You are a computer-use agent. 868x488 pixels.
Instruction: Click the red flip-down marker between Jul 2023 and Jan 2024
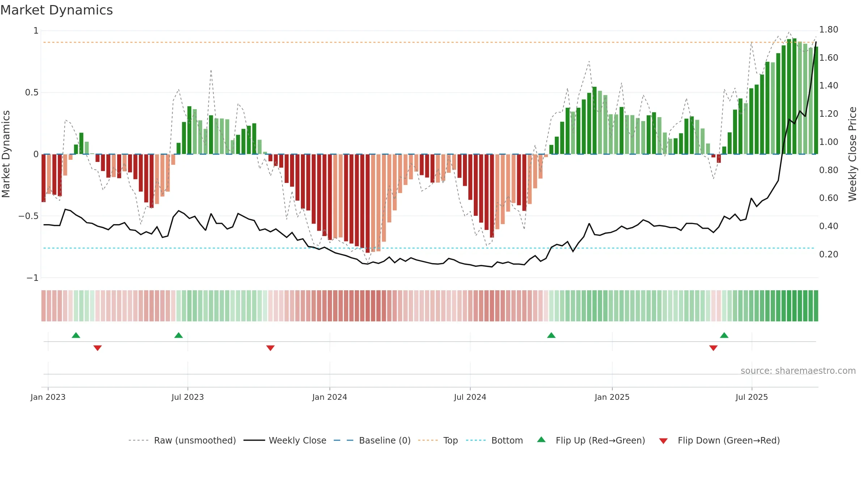point(271,348)
